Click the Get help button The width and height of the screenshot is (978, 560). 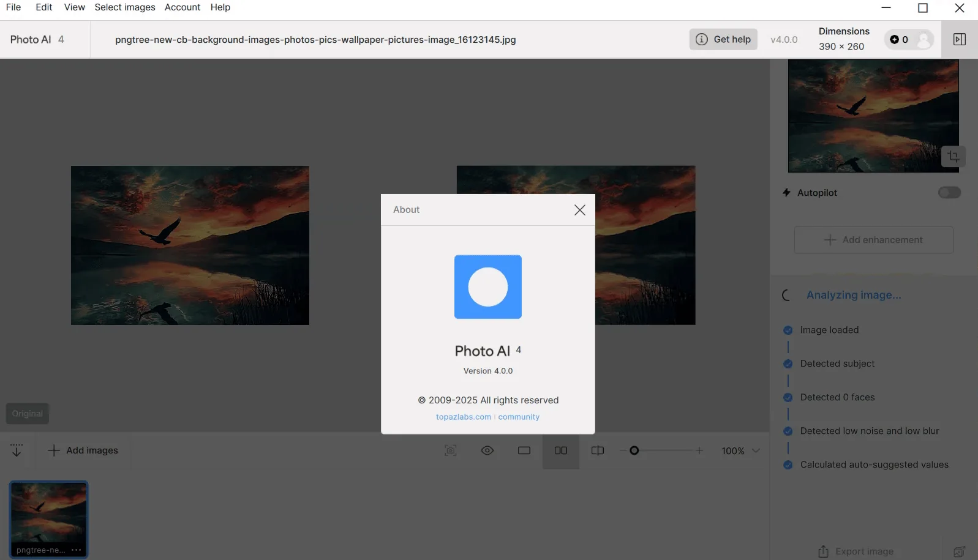pos(723,40)
